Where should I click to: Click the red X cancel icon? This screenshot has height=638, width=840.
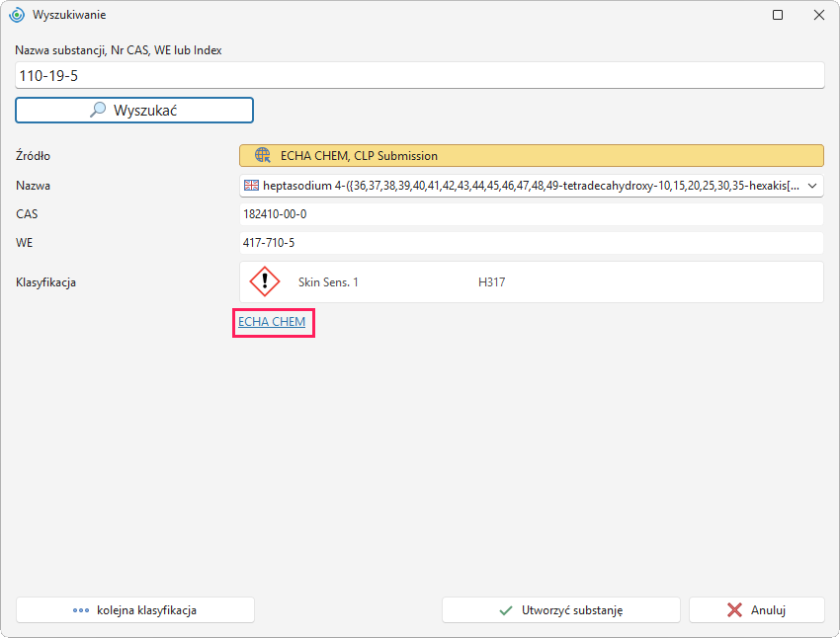pyautogui.click(x=734, y=610)
